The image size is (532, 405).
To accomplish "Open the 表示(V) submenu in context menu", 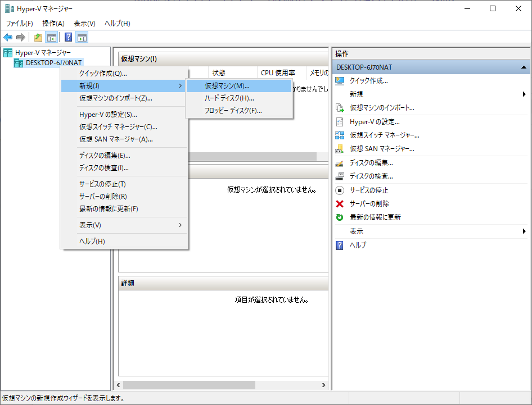I will pos(124,225).
